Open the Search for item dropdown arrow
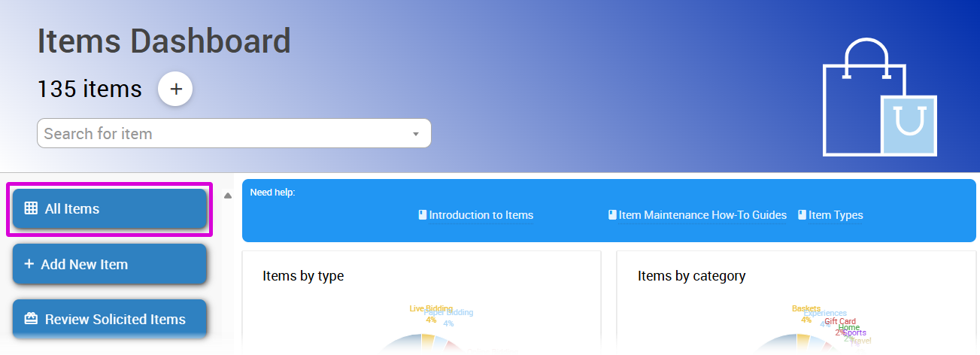Viewport: 980px width, 355px height. [415, 134]
